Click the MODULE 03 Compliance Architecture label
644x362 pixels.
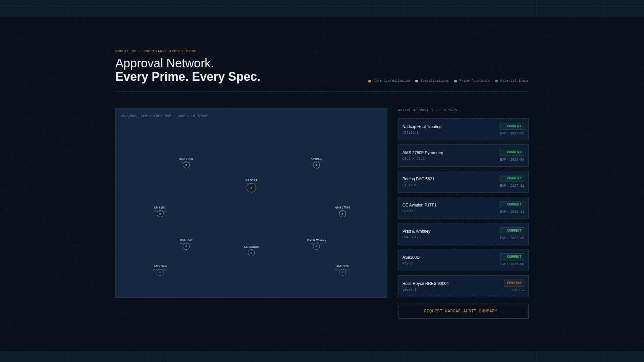(156, 51)
